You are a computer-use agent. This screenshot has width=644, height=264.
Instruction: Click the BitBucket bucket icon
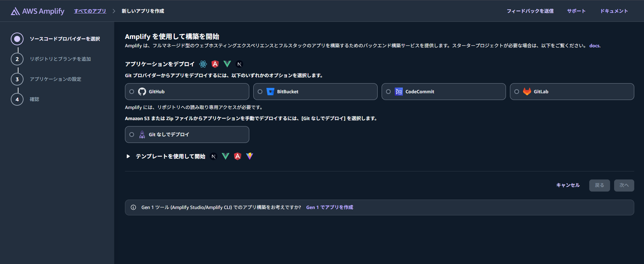270,92
